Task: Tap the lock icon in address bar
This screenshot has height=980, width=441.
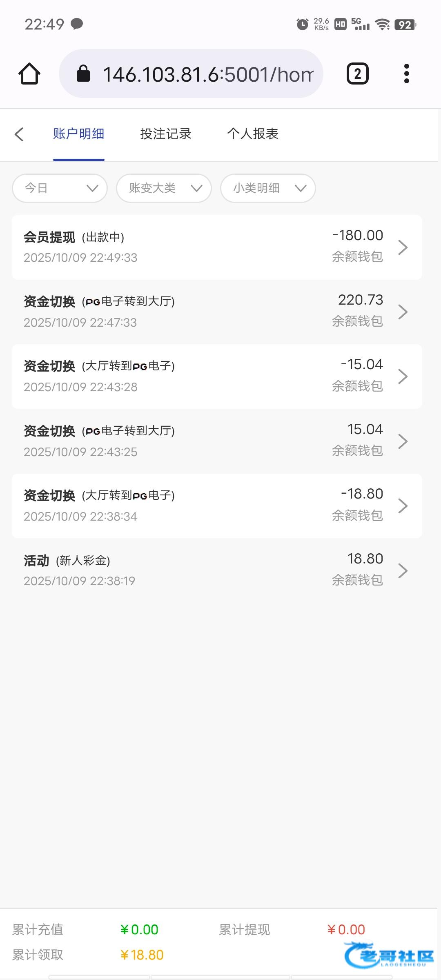Action: coord(83,74)
